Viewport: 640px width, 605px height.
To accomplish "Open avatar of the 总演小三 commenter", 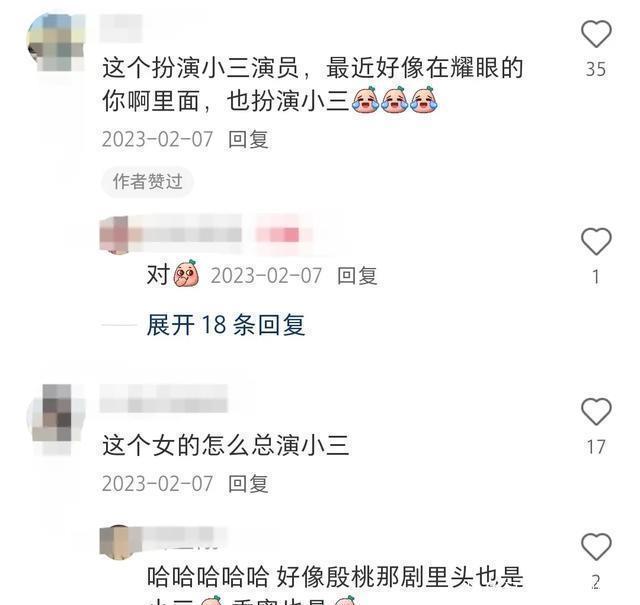I will pyautogui.click(x=56, y=419).
